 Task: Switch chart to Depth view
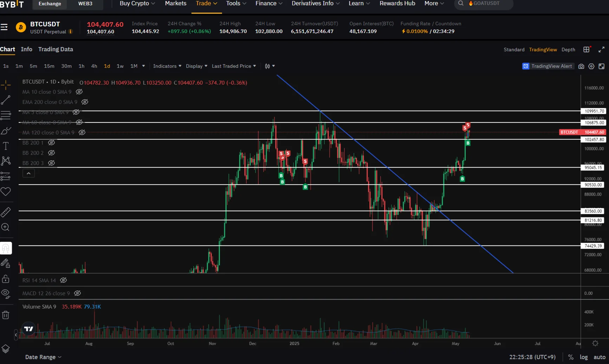click(568, 49)
